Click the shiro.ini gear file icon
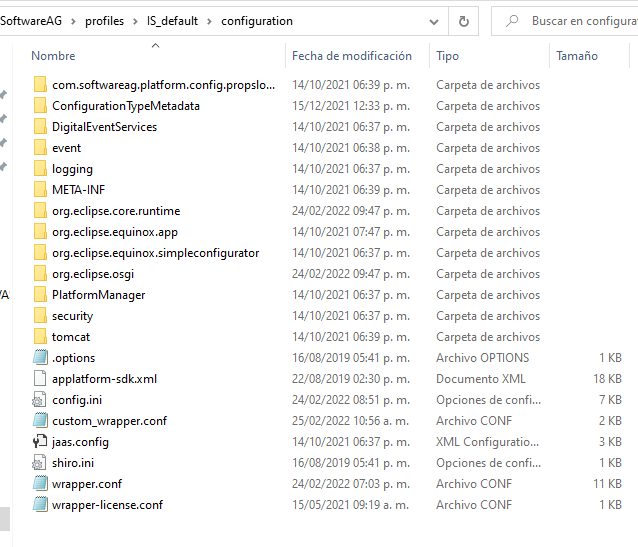This screenshot has height=547, width=638. click(39, 463)
